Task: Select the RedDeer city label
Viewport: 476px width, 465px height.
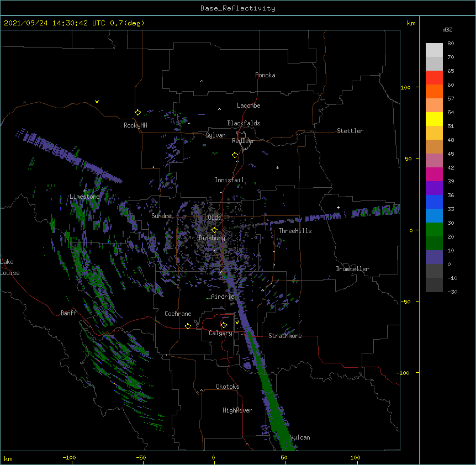Action: point(243,141)
